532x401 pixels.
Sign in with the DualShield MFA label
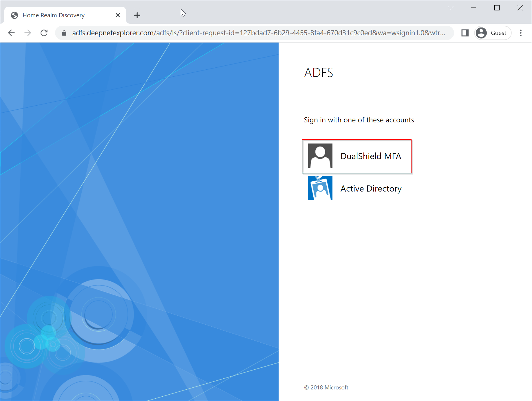[371, 156]
